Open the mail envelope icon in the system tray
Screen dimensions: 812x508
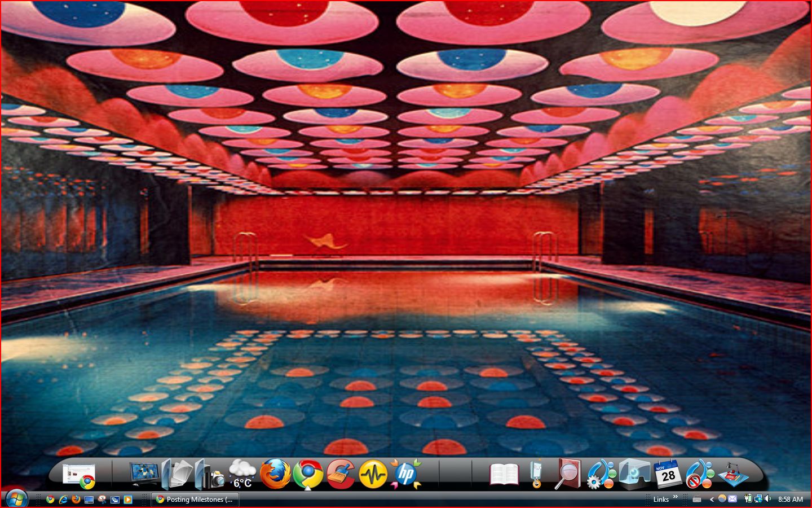click(732, 499)
